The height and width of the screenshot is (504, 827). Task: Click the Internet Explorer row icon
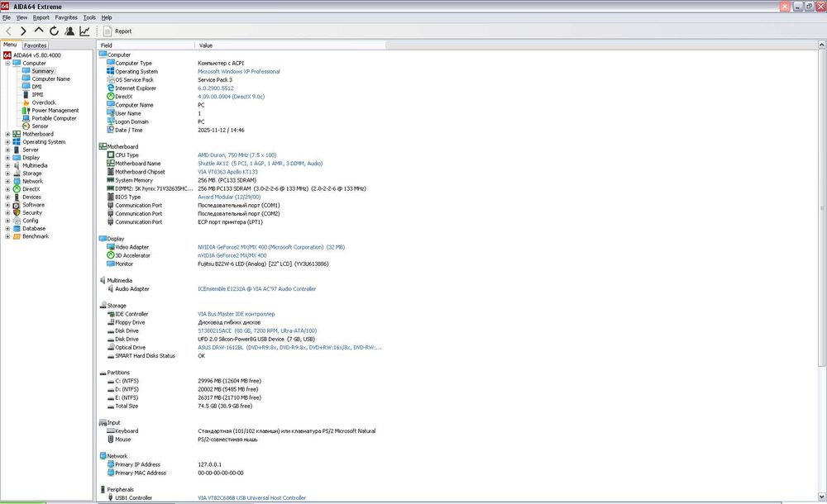coord(111,88)
